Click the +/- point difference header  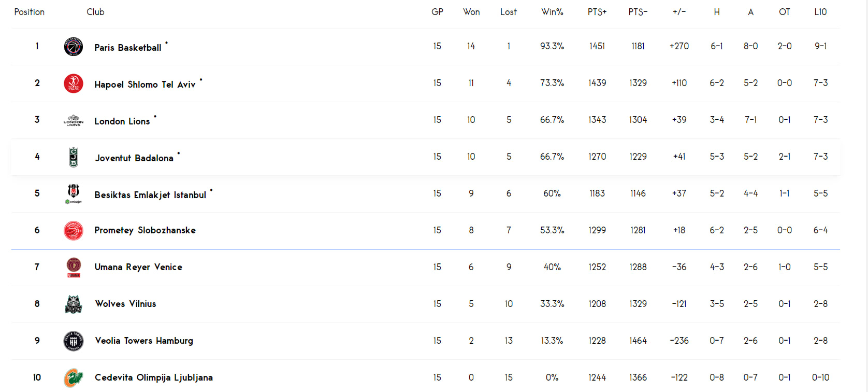coord(679,12)
